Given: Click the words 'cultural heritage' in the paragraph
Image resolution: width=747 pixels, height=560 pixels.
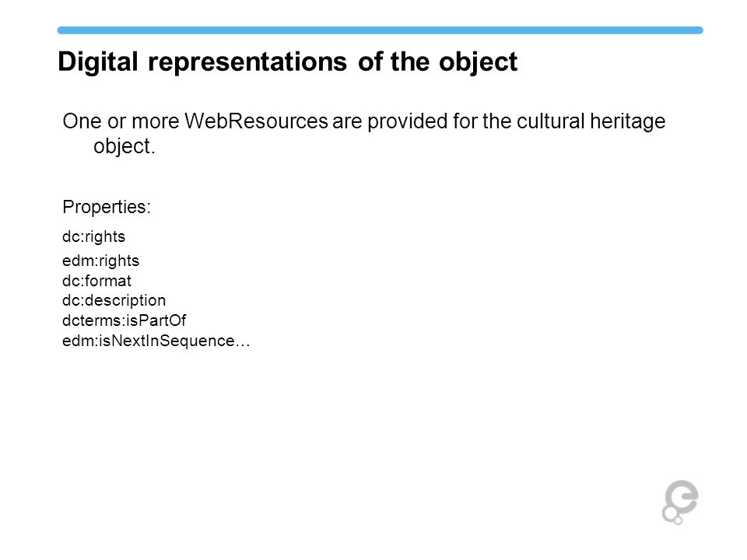Looking at the screenshot, I should [x=591, y=121].
